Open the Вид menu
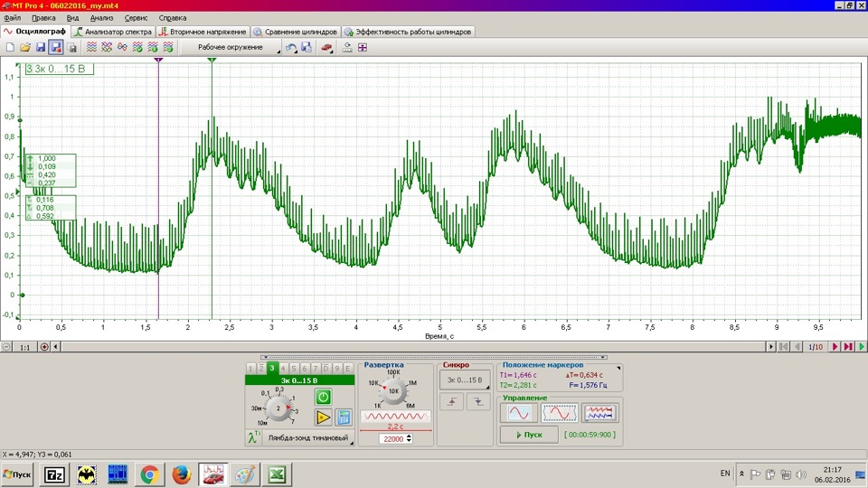The width and height of the screenshot is (868, 488). [72, 18]
